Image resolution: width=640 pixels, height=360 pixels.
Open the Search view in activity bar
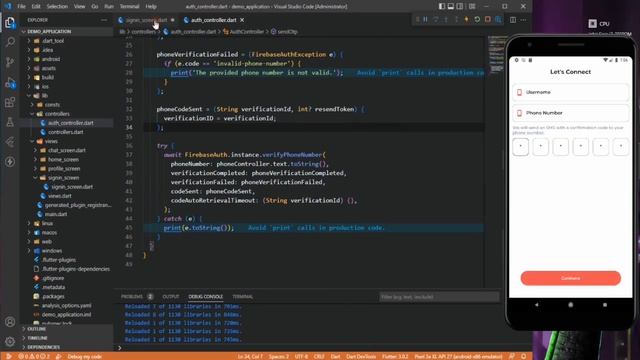(x=10, y=42)
